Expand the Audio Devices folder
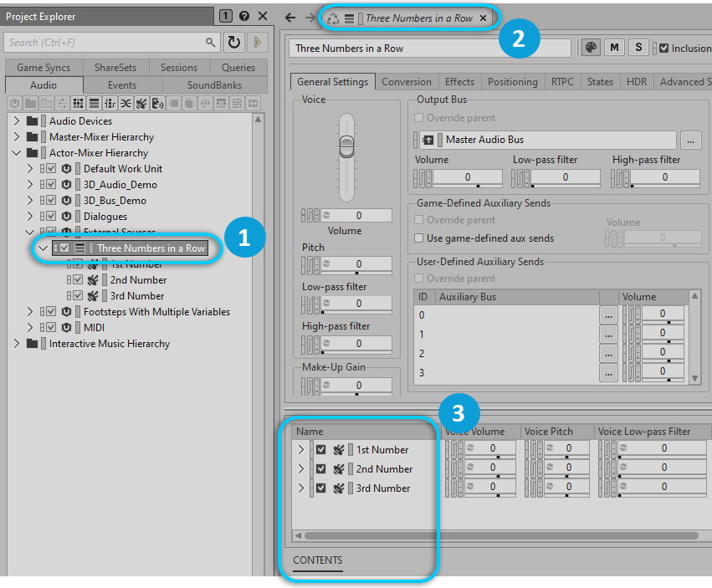Image resolution: width=712 pixels, height=588 pixels. (x=16, y=121)
